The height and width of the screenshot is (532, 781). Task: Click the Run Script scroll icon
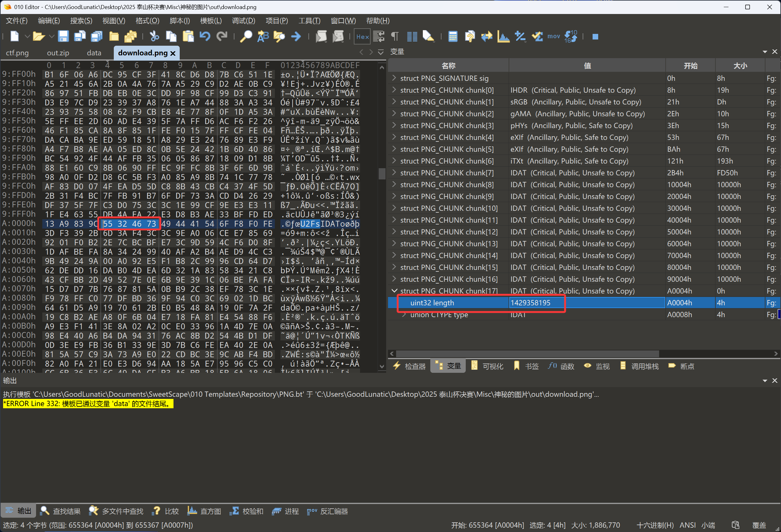[321, 36]
